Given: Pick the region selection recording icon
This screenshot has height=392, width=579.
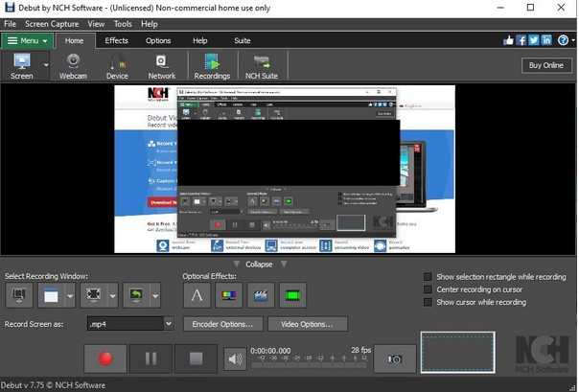Looking at the screenshot, I should 93,295.
